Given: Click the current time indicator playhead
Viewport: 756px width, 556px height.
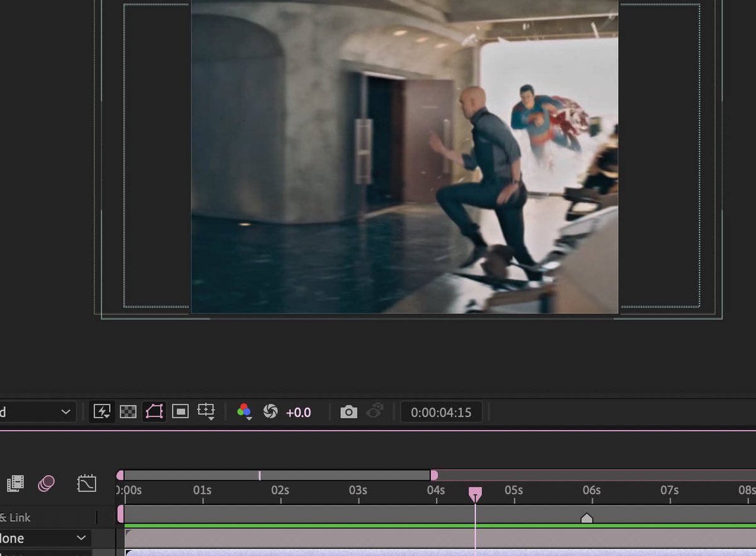Looking at the screenshot, I should [476, 494].
